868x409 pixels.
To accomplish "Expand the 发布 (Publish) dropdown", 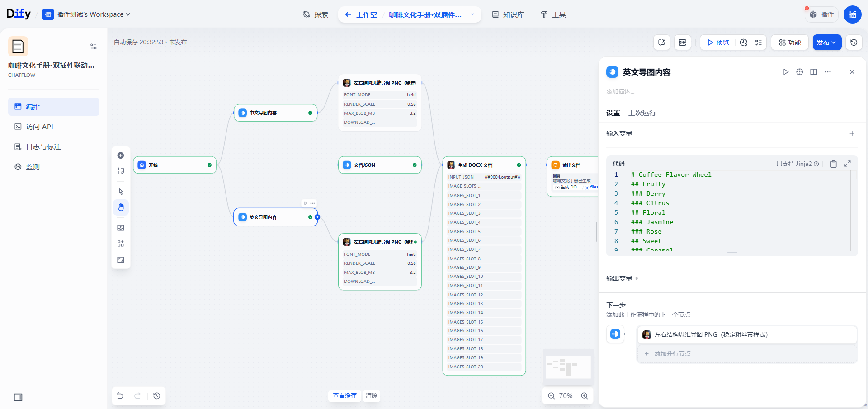I will click(x=827, y=42).
